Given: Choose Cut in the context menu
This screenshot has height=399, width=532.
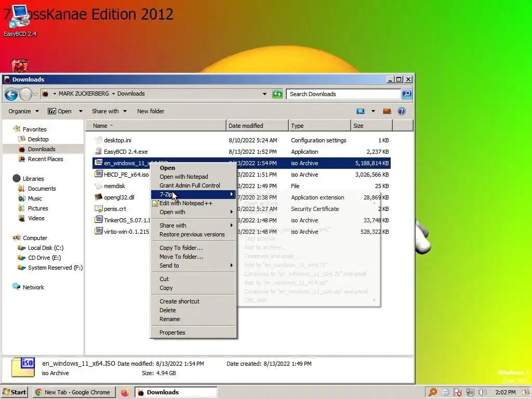Looking at the screenshot, I should click(x=193, y=279).
